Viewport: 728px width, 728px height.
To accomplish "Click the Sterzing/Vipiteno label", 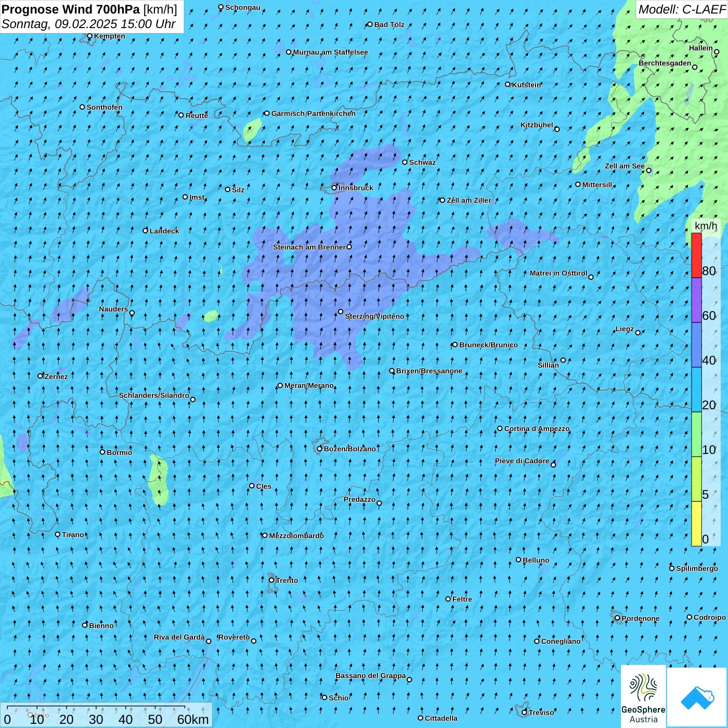I will 374,316.
